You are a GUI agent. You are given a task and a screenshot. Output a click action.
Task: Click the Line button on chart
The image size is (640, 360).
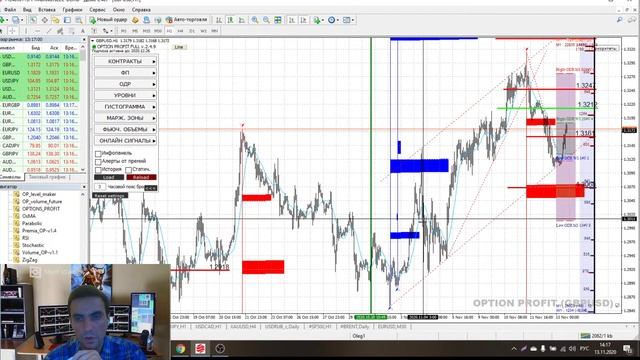point(179,47)
